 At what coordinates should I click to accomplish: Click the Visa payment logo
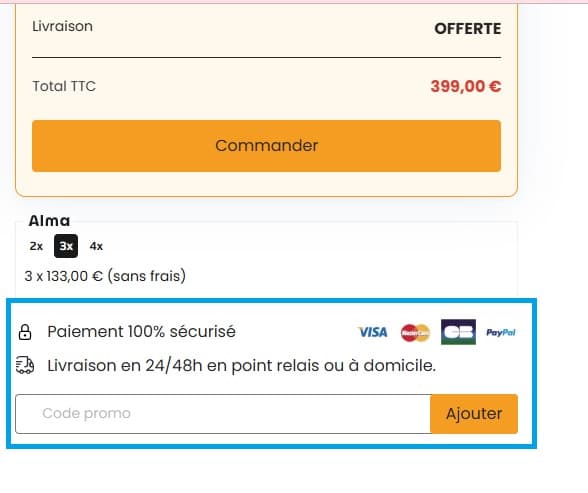[373, 332]
